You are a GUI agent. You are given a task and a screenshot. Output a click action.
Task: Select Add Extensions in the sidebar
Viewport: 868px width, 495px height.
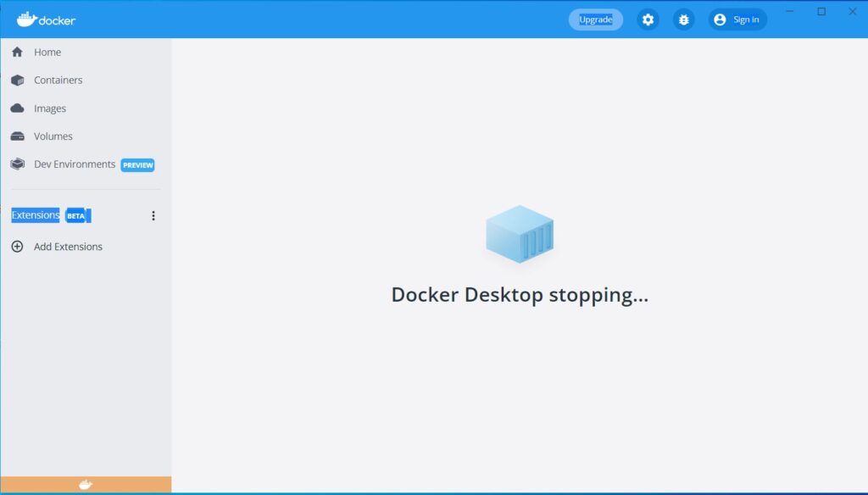click(x=68, y=247)
